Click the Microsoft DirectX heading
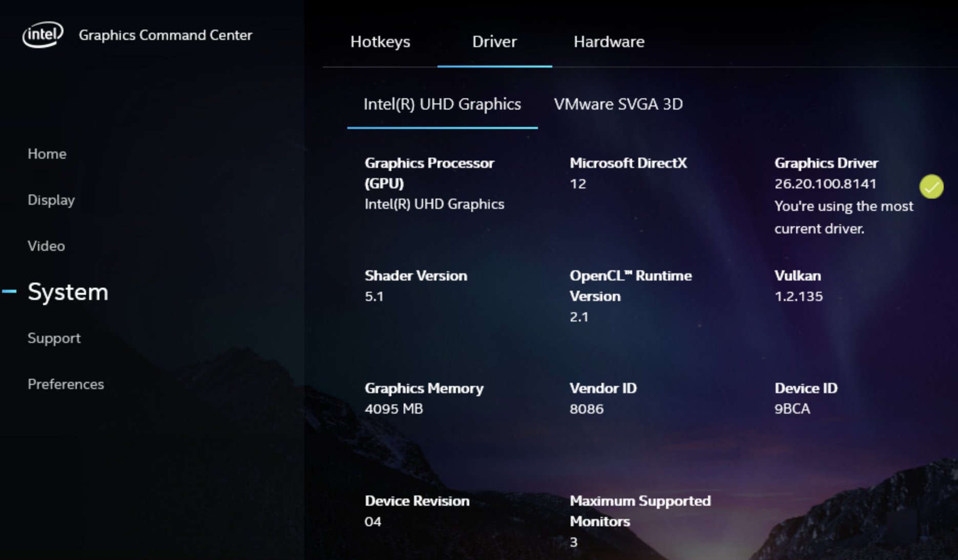The image size is (958, 560). point(629,163)
